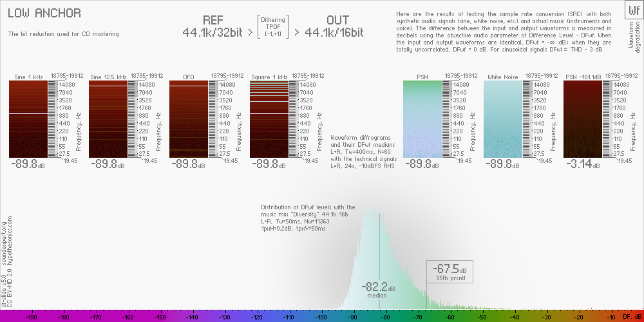Image resolution: width=644 pixels, height=322 pixels.
Task: Click the -82.2 dB median label
Action: click(x=377, y=289)
